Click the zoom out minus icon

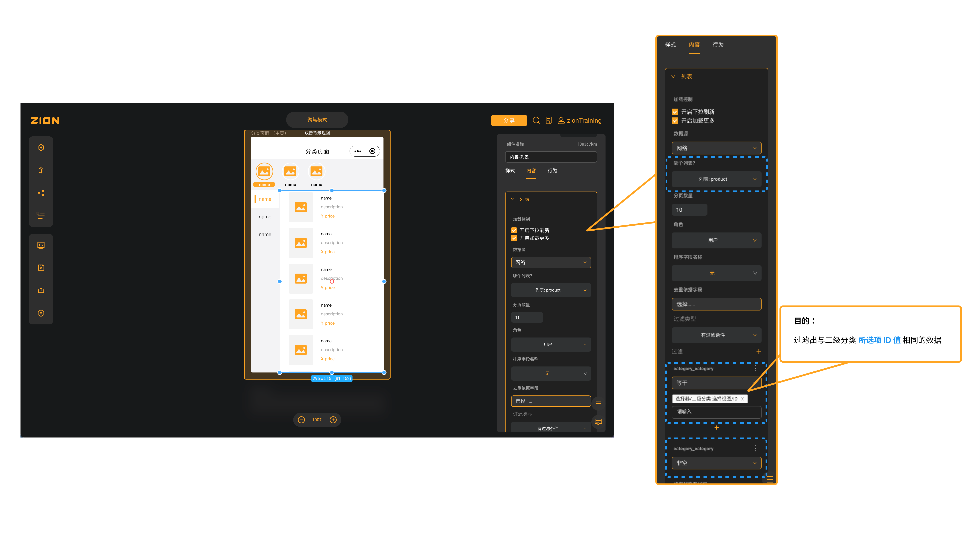point(301,420)
